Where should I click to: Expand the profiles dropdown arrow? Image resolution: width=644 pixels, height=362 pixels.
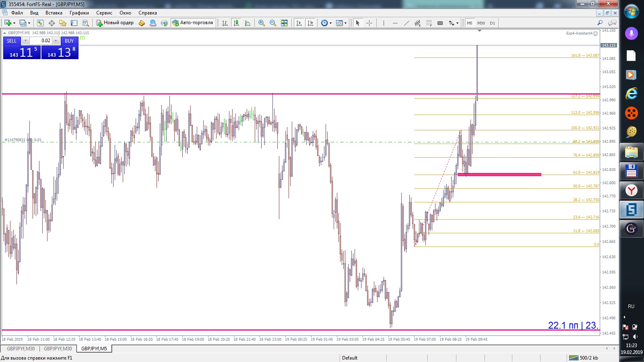[29, 23]
